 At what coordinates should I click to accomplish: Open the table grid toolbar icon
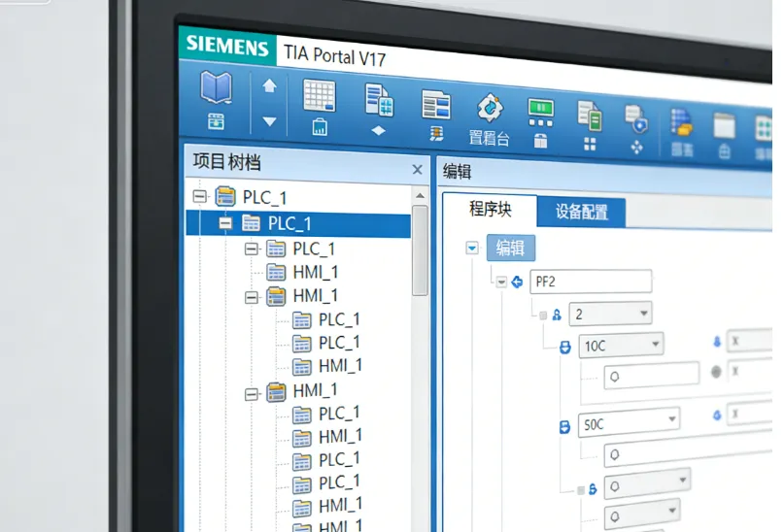[x=320, y=95]
